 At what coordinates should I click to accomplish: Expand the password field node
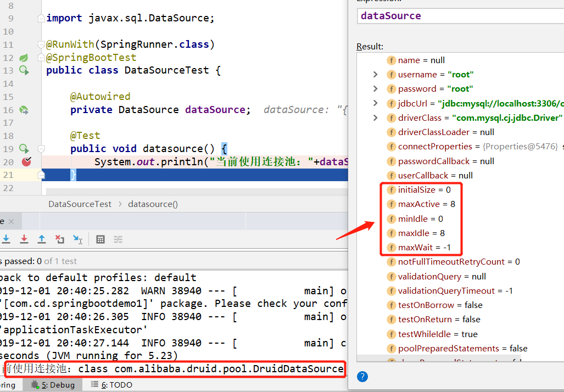376,89
